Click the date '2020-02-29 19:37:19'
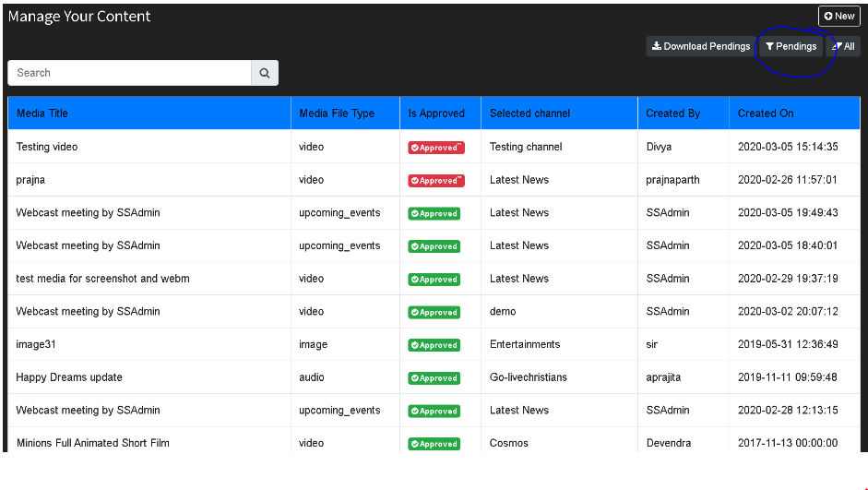The width and height of the screenshot is (868, 490). [788, 279]
